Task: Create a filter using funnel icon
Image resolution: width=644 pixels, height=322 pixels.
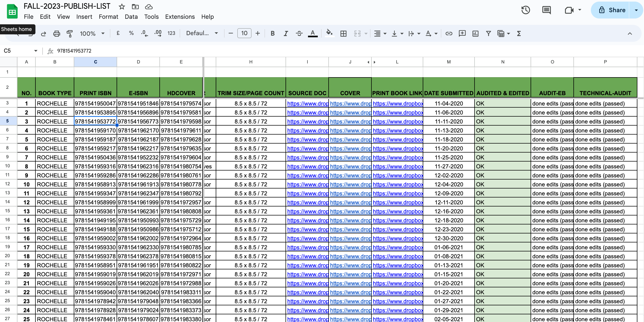Action: point(488,34)
